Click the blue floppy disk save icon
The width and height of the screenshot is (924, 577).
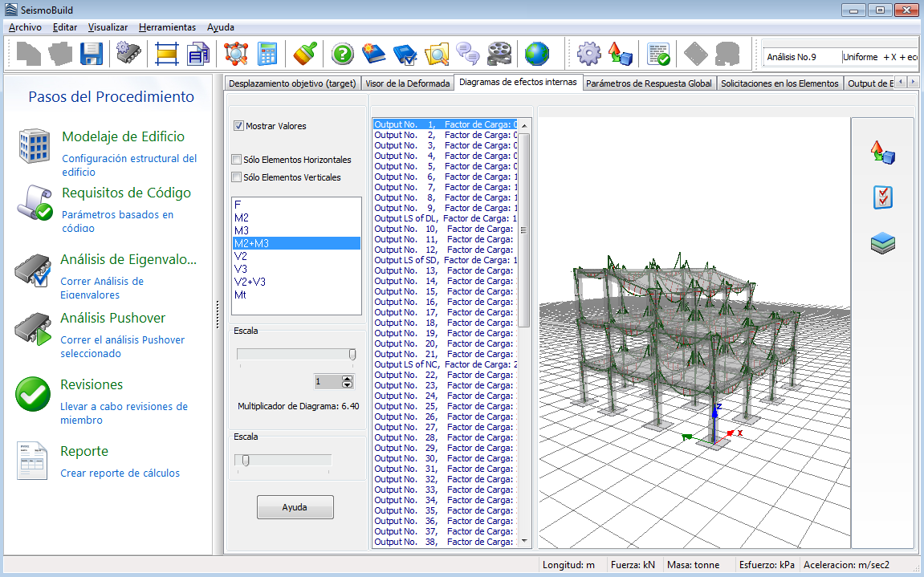[91, 54]
